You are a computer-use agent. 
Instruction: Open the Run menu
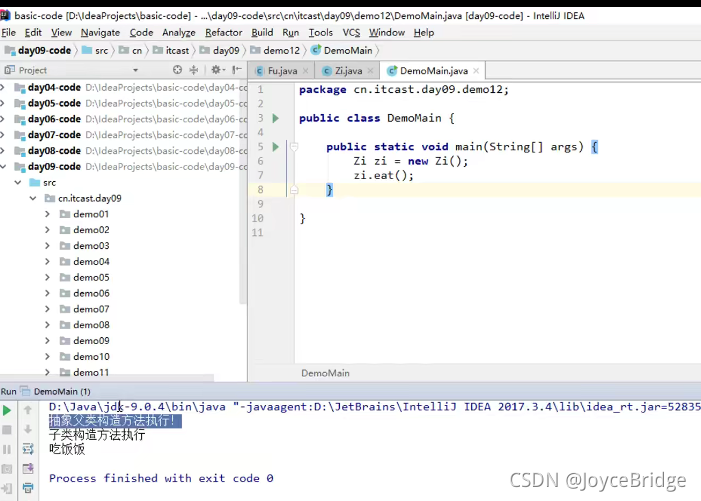pyautogui.click(x=291, y=33)
